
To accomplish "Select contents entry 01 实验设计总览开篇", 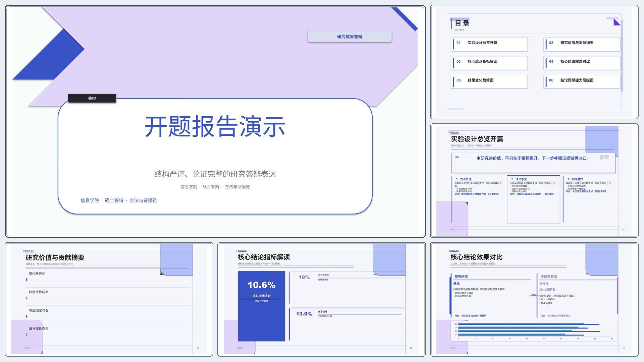I will point(489,44).
